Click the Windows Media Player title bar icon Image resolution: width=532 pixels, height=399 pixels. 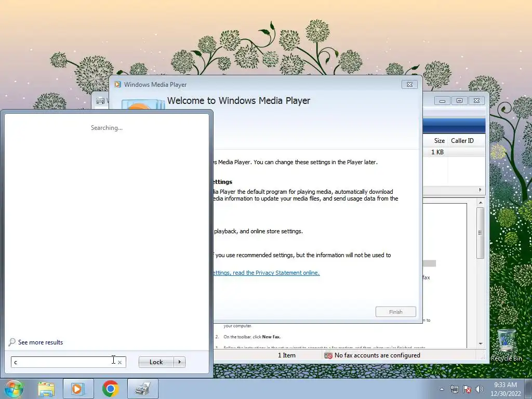tap(117, 85)
